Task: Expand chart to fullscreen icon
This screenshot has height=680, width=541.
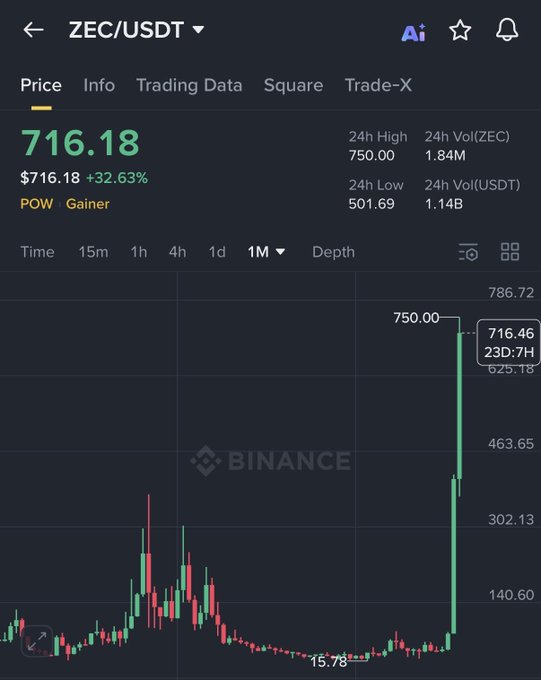Action: [37, 641]
